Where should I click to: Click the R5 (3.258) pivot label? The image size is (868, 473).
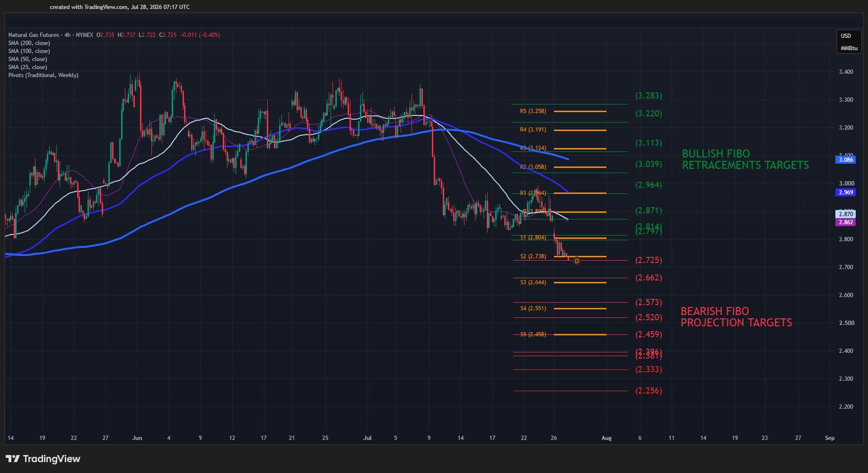coord(533,112)
